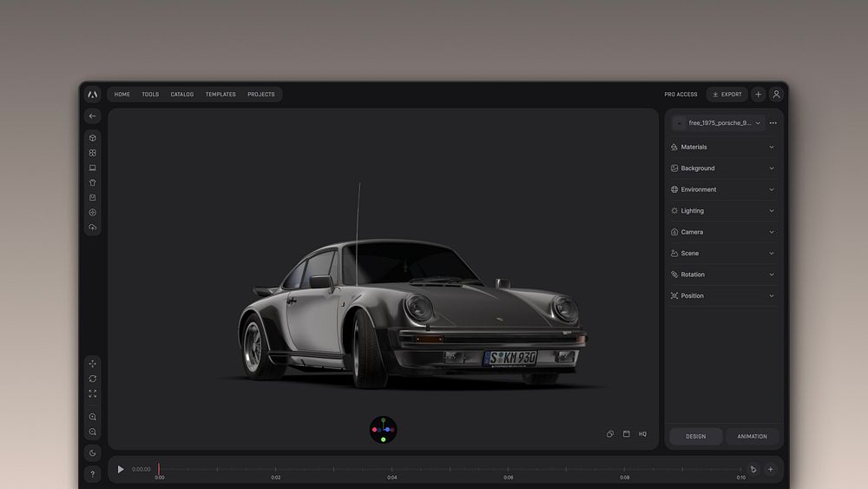Expand the Lighting section

click(722, 210)
